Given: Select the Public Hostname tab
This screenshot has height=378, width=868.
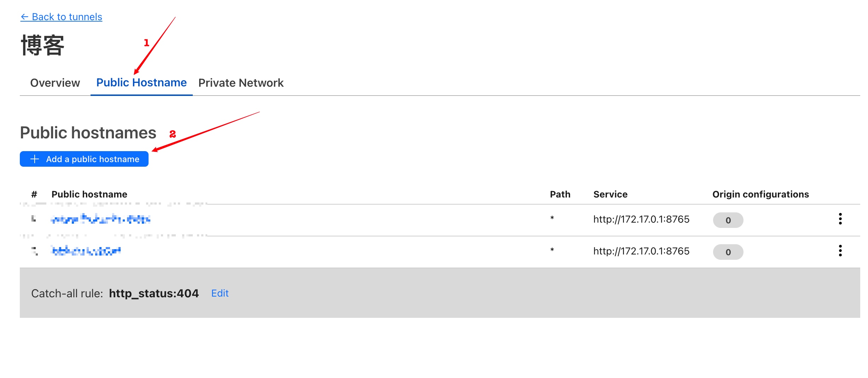Looking at the screenshot, I should pos(141,83).
